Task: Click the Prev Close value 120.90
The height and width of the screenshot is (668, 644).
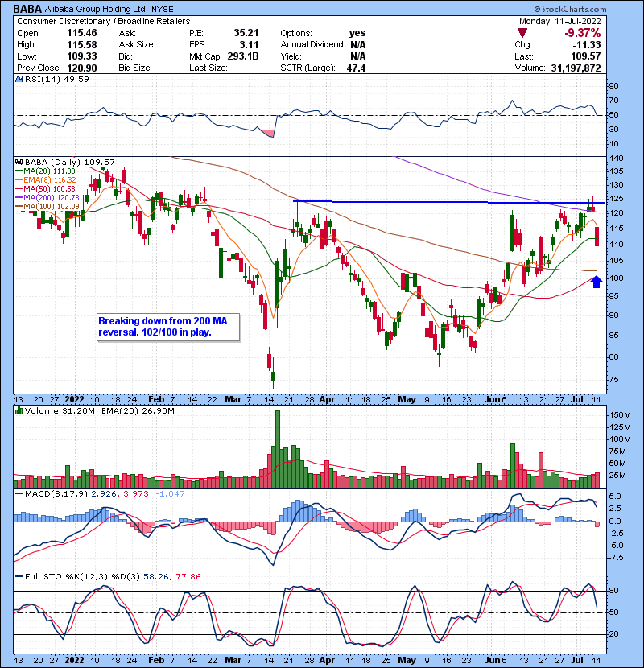Action: pyautogui.click(x=82, y=68)
